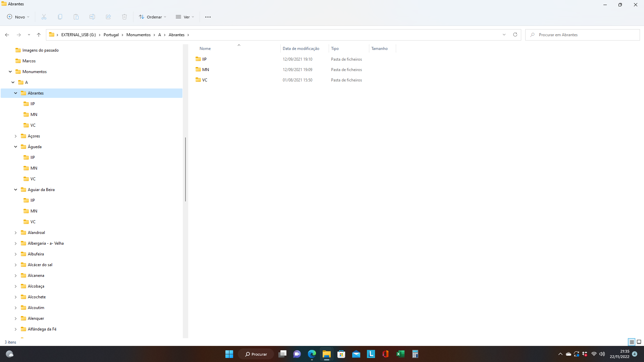Screen dimensions: 644x362
Task: Switch to large thumbnails view toggle
Action: tap(639, 342)
